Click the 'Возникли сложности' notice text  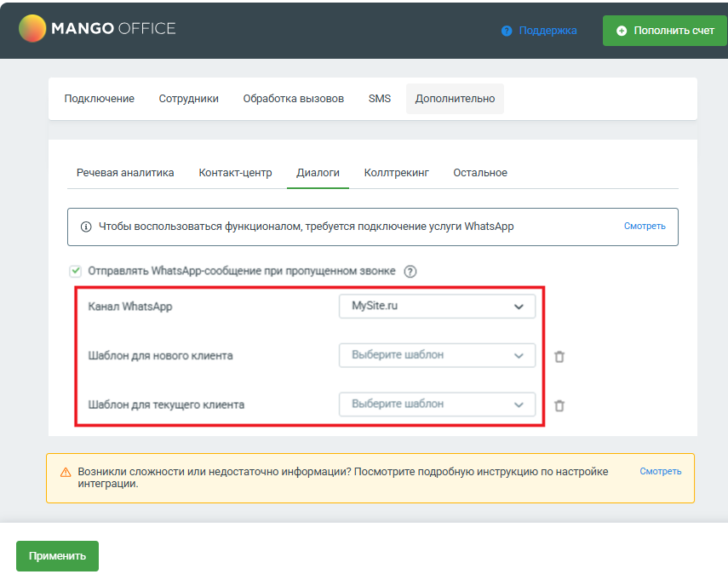[343, 478]
